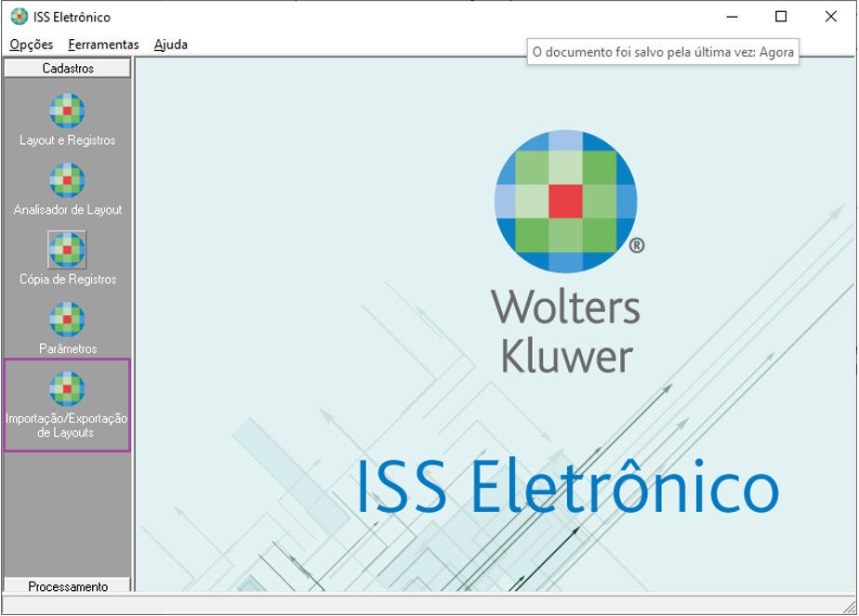Select the Cópia de Registros icon
859x616 pixels.
(x=67, y=250)
